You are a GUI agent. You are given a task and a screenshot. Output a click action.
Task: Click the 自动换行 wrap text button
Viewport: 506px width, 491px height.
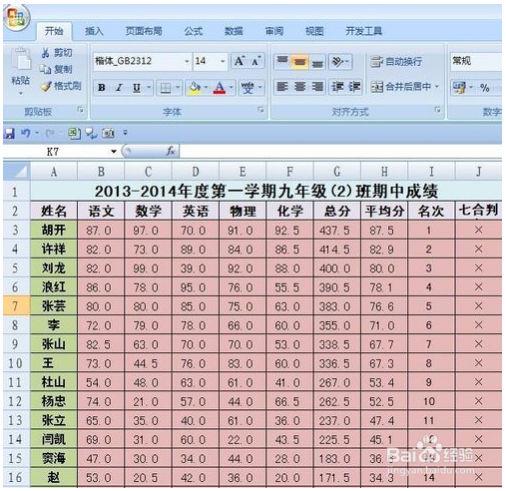396,61
